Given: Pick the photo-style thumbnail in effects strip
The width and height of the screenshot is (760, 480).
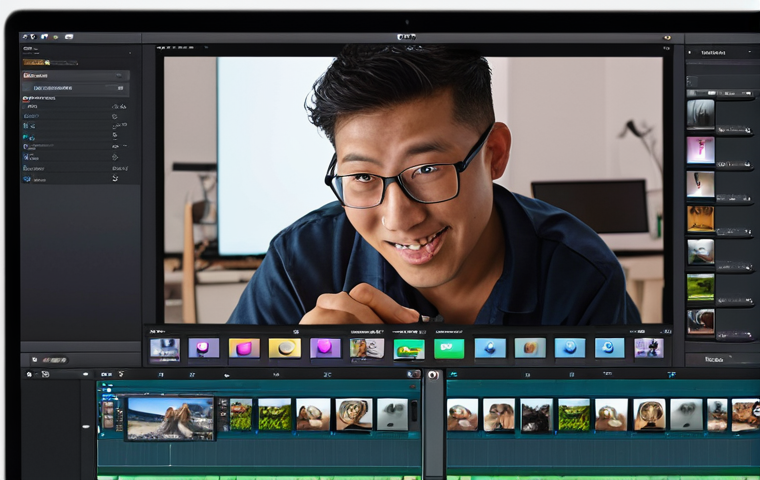Looking at the screenshot, I should click(367, 348).
